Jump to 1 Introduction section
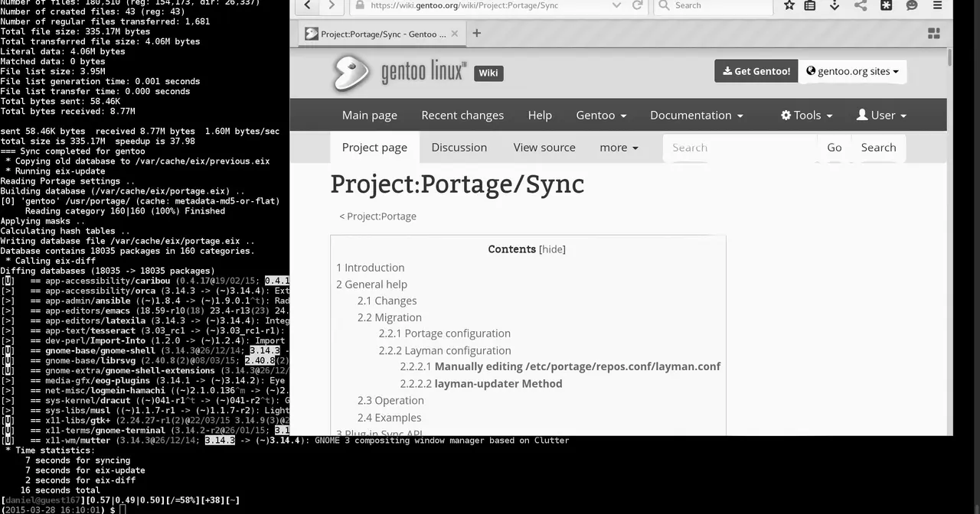980x514 pixels. (371, 268)
